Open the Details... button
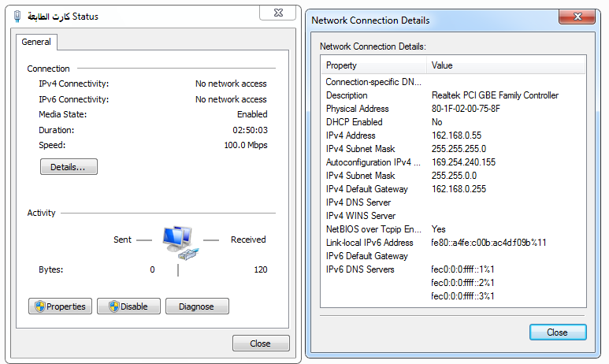Image resolution: width=609 pixels, height=364 pixels. click(x=69, y=167)
